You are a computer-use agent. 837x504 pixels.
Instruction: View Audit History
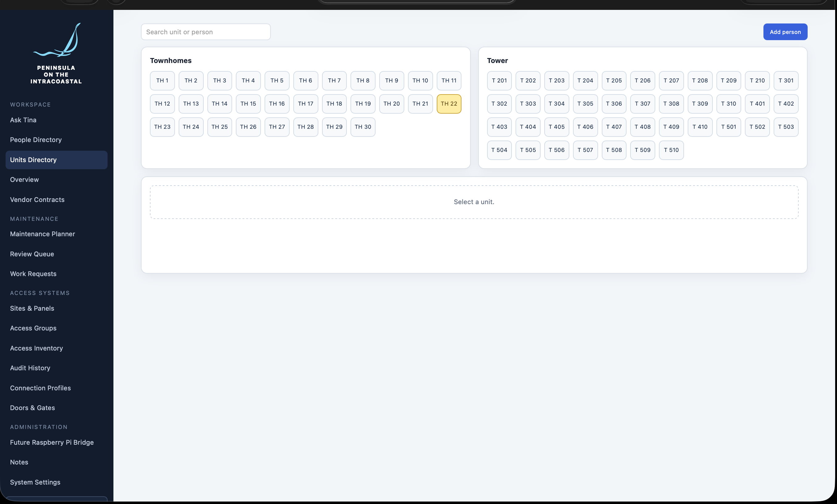point(56,368)
